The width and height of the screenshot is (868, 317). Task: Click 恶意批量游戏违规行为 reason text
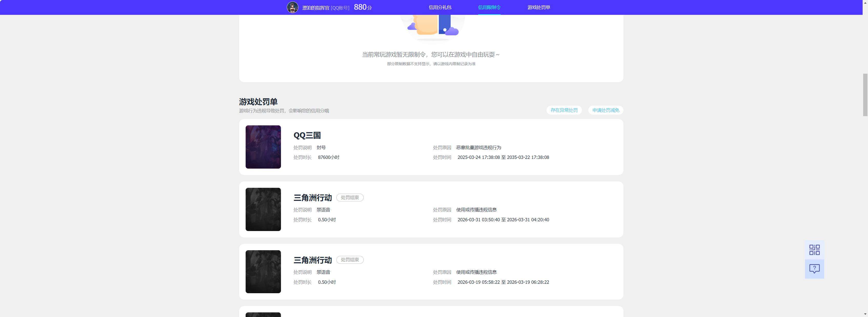click(x=478, y=147)
